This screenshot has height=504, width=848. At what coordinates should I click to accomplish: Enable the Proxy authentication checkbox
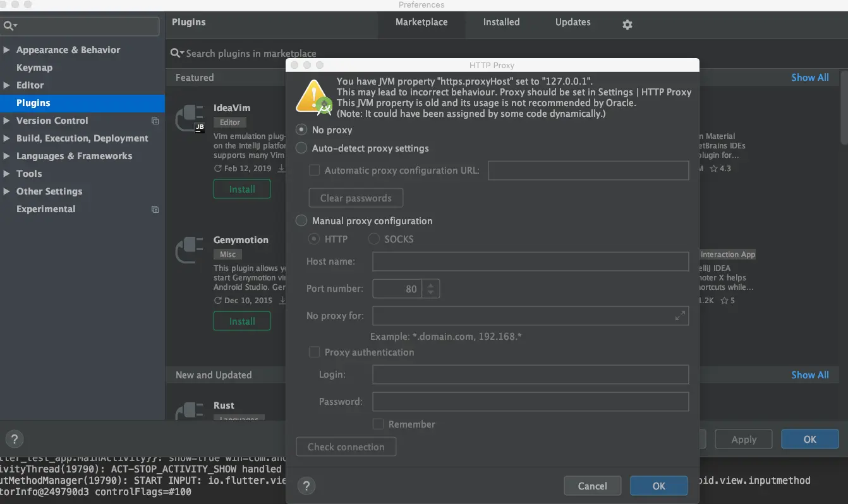pyautogui.click(x=314, y=352)
